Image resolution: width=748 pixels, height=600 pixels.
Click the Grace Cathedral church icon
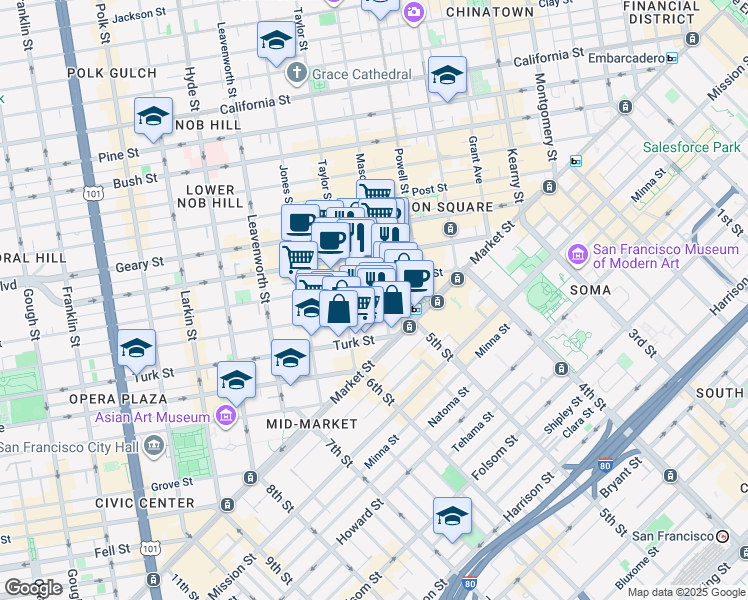(x=297, y=74)
